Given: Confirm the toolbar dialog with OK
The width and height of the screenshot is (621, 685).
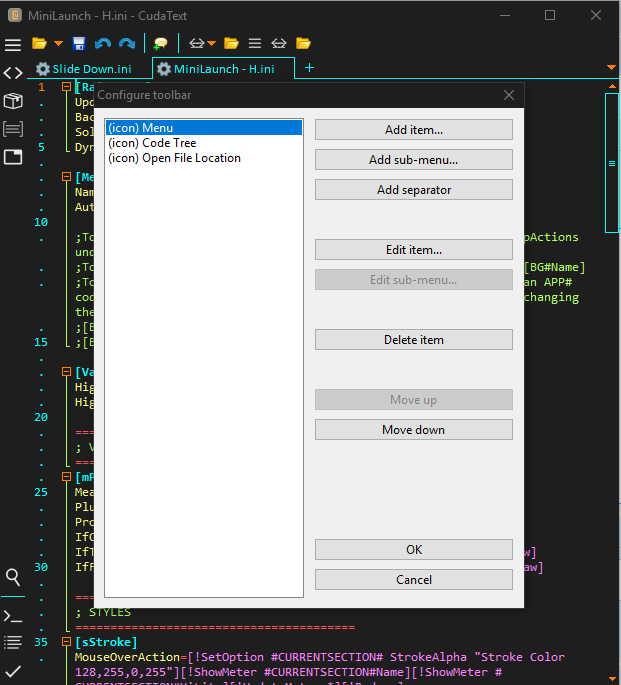Looking at the screenshot, I should [x=413, y=550].
